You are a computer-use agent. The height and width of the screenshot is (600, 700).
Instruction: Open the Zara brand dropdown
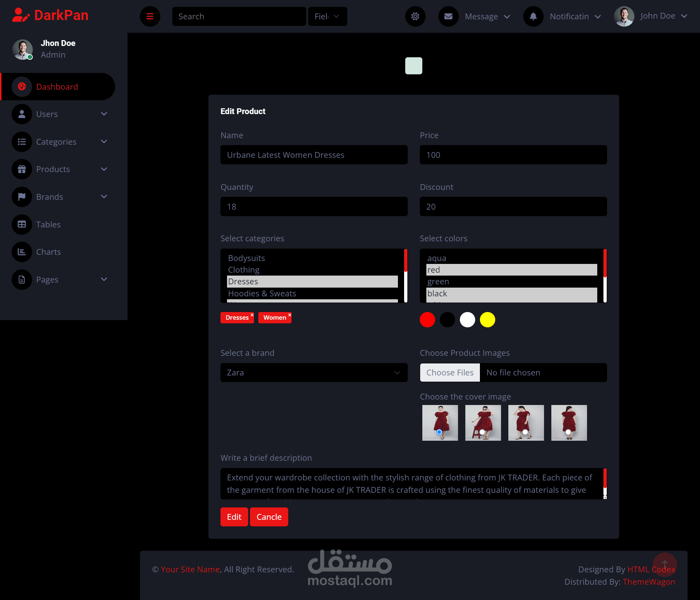[314, 373]
